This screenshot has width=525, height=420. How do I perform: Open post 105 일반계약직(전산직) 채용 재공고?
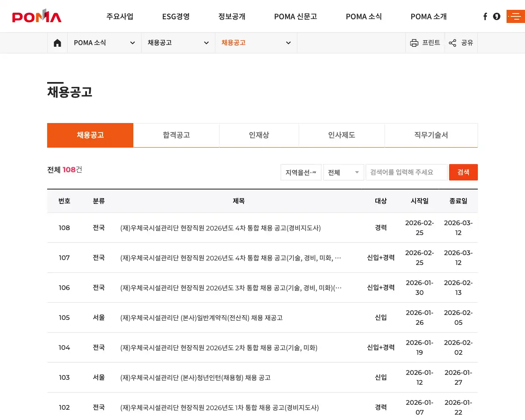click(201, 318)
